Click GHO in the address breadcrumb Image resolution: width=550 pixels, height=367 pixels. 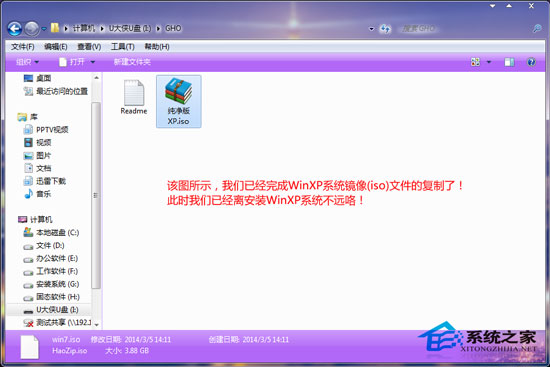click(173, 28)
